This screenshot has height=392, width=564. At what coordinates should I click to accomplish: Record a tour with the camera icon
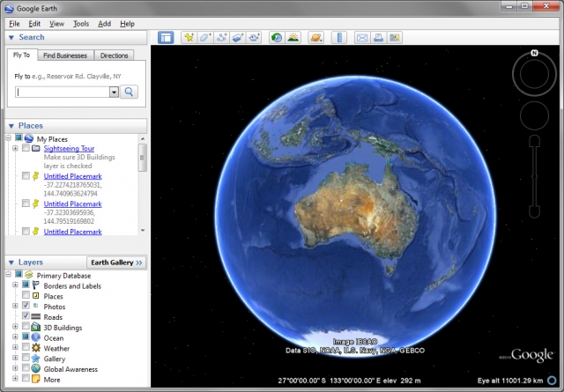pos(254,37)
